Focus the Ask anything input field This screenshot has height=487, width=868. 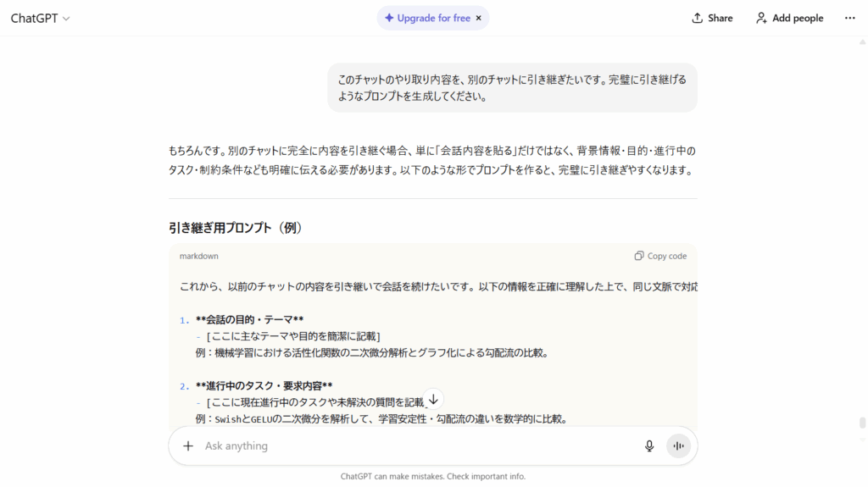point(415,446)
